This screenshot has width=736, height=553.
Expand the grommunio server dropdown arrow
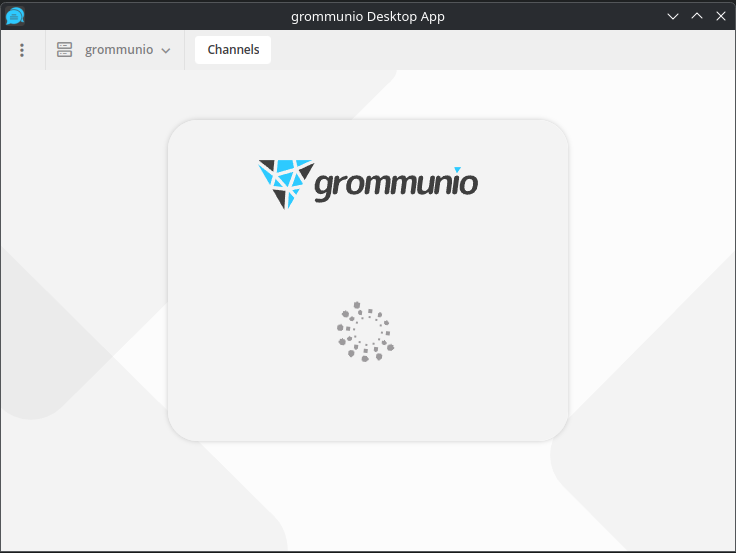tap(166, 51)
